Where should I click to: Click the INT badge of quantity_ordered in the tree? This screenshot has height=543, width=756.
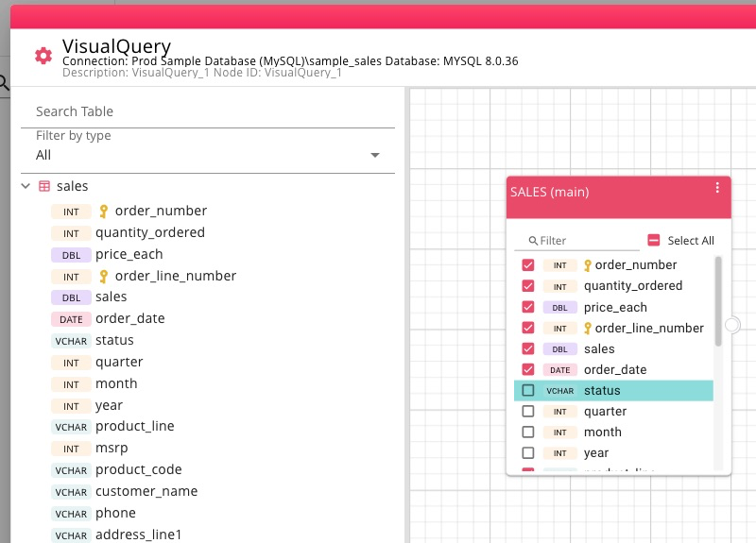pyautogui.click(x=71, y=233)
